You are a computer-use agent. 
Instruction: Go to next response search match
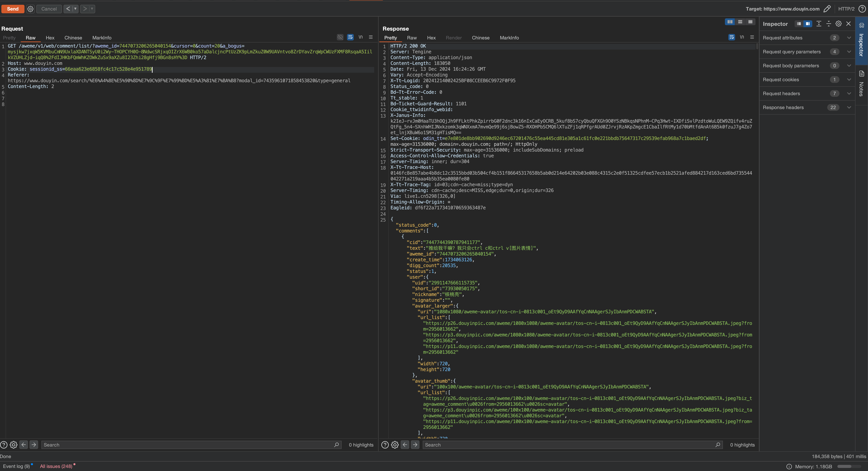point(415,445)
